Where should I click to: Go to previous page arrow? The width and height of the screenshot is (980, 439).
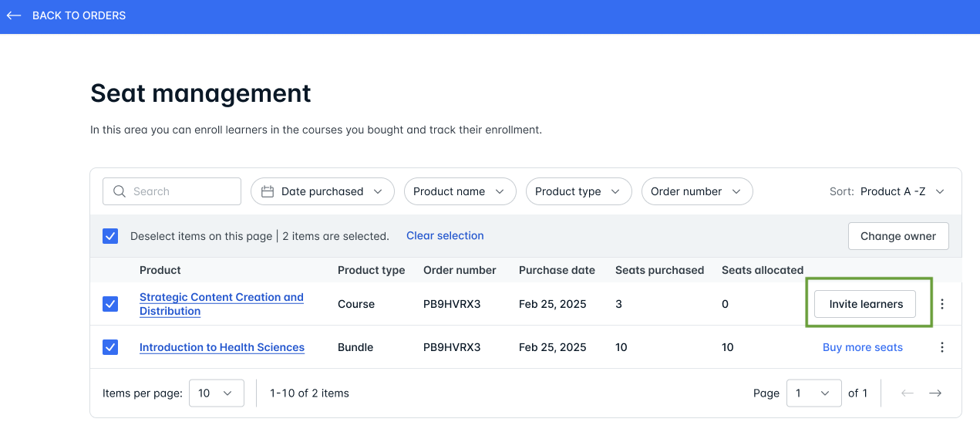[908, 393]
